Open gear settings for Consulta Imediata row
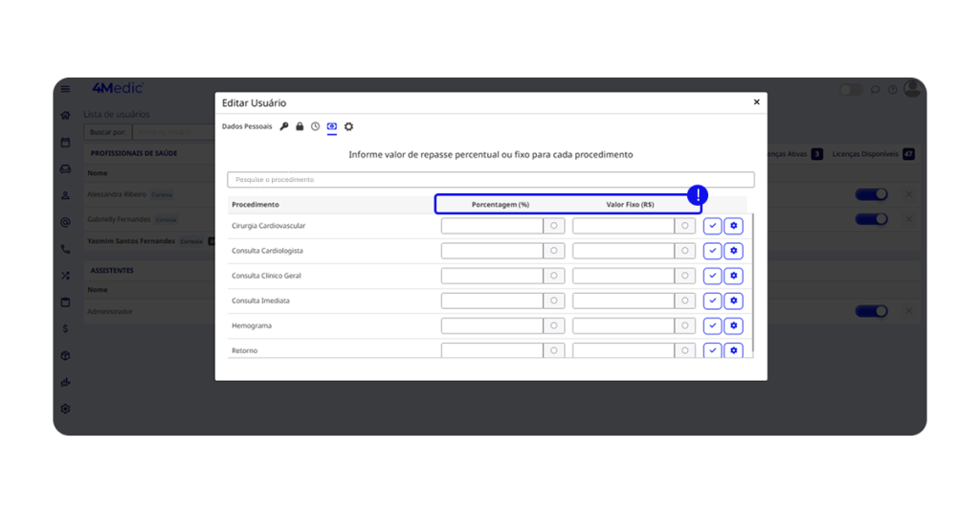980x514 pixels. tap(734, 301)
